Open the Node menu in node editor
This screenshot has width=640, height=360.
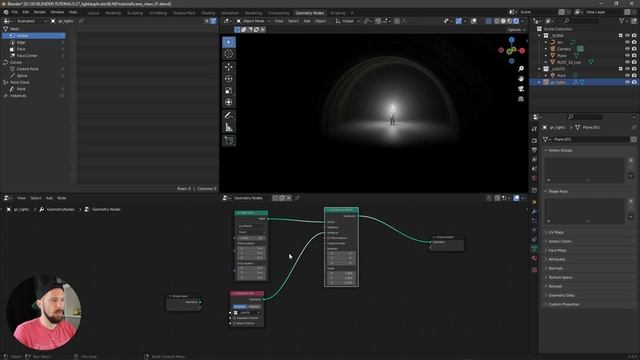click(62, 198)
